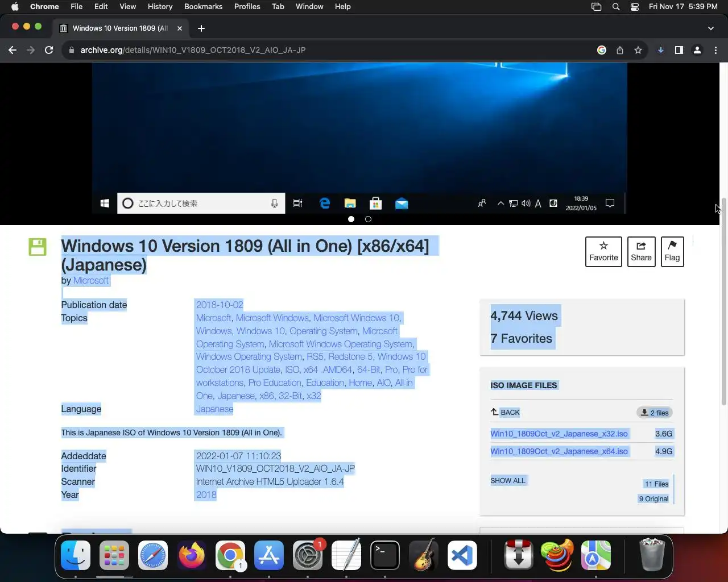Click the Favorite button

[603, 252]
